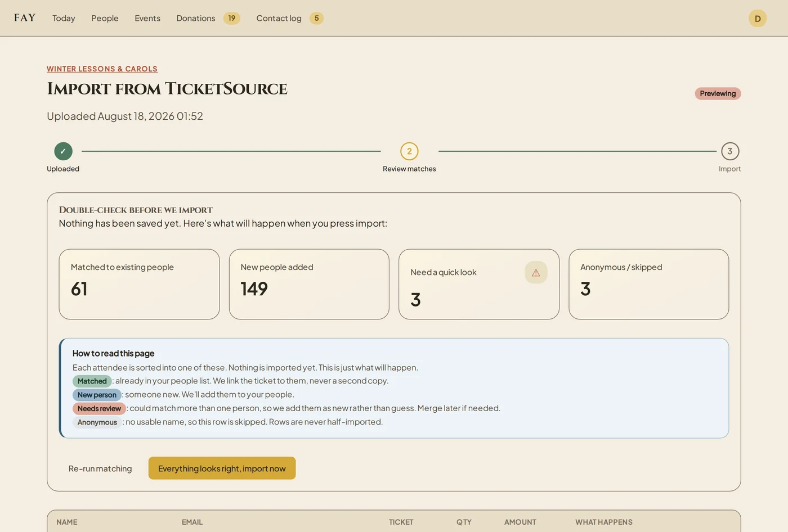Open Anonymous / skipped card
Image resolution: width=788 pixels, height=532 pixels.
648,284
